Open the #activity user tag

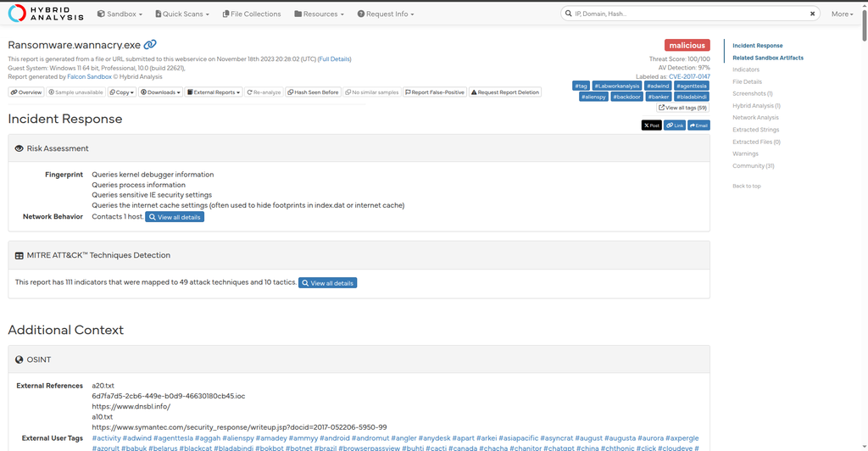[x=106, y=437]
